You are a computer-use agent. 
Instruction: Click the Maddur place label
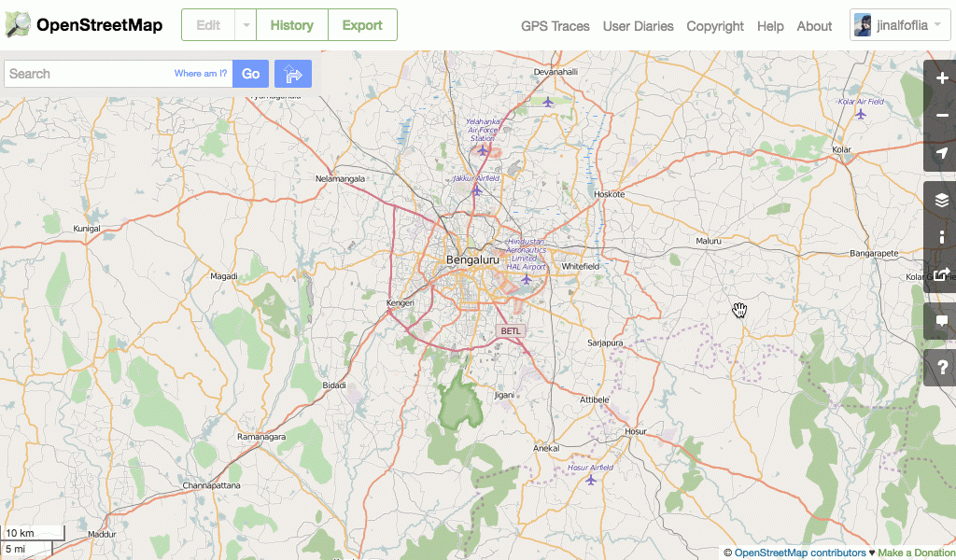102,535
